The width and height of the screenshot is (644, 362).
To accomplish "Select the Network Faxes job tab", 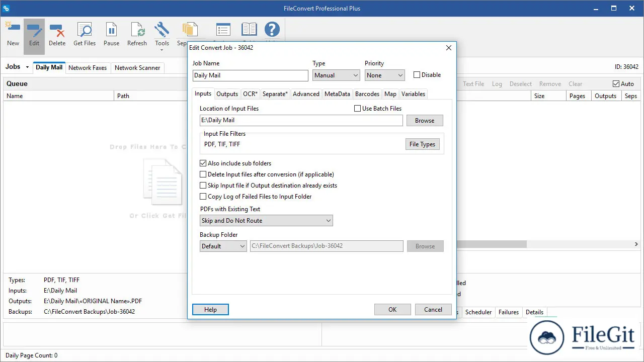I will pyautogui.click(x=88, y=68).
